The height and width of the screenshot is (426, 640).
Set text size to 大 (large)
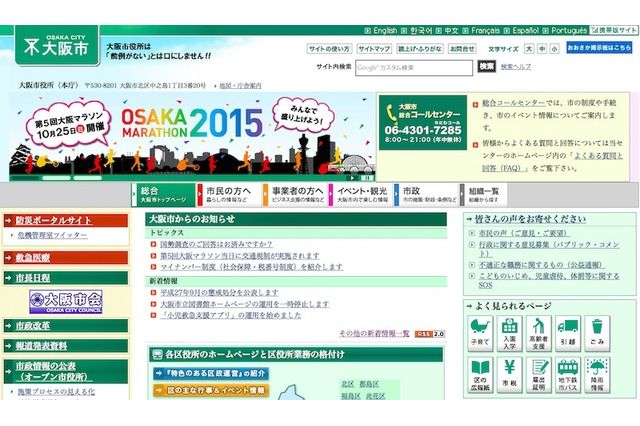pos(529,49)
